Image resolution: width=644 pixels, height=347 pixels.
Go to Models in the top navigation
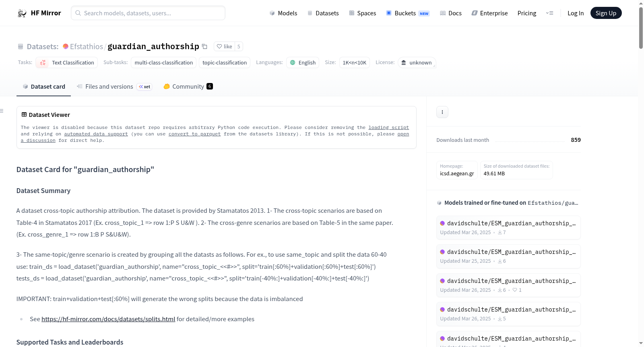(x=283, y=13)
